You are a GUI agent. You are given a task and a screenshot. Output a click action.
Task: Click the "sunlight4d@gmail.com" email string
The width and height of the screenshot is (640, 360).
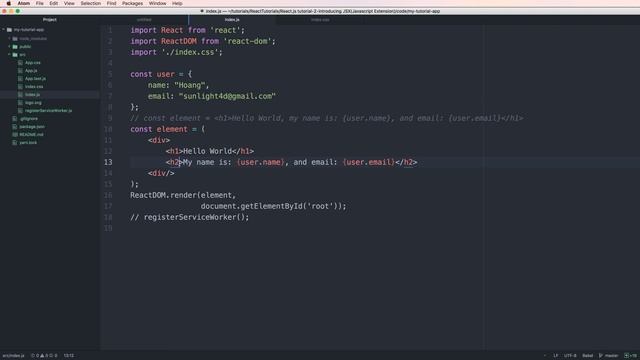[x=227, y=96]
